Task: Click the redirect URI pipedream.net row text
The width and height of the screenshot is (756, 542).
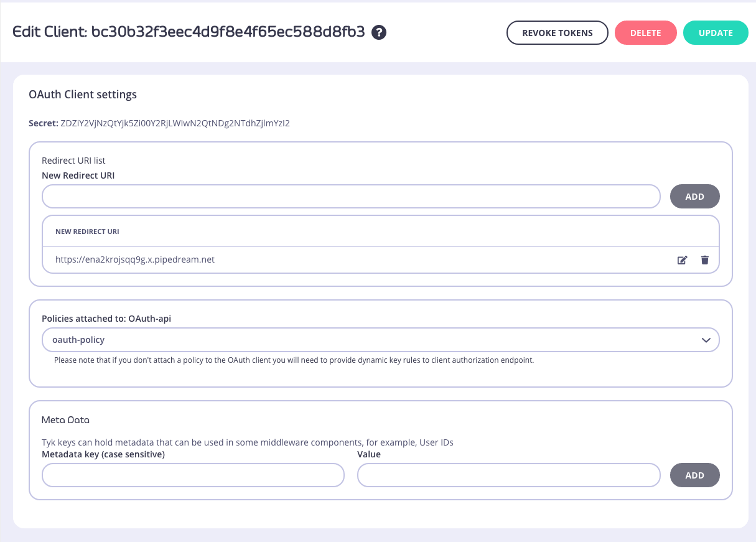Action: click(x=135, y=259)
